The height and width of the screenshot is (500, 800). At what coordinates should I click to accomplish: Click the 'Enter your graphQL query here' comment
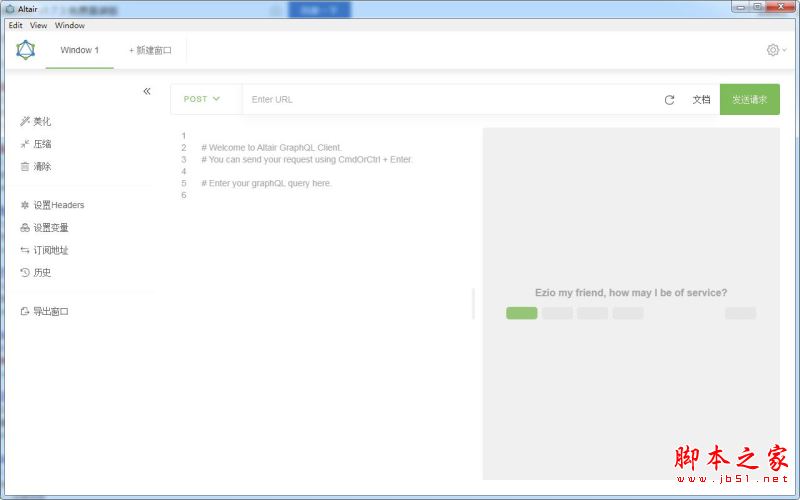pos(266,183)
